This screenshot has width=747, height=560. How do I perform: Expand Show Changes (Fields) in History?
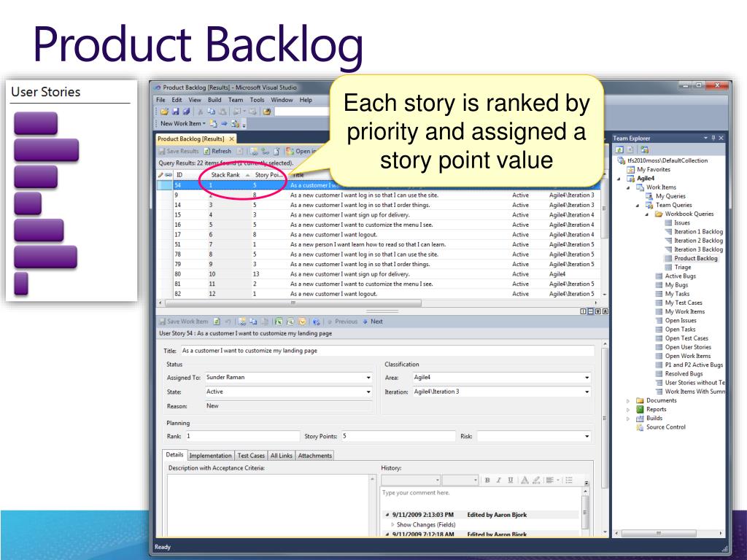pos(392,525)
